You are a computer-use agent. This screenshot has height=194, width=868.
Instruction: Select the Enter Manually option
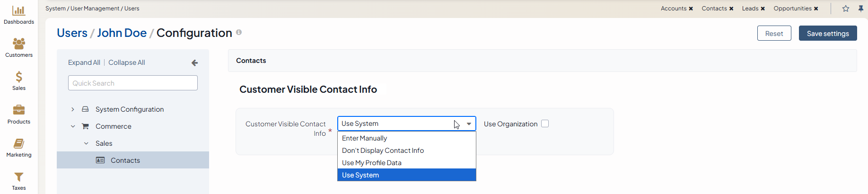(365, 138)
